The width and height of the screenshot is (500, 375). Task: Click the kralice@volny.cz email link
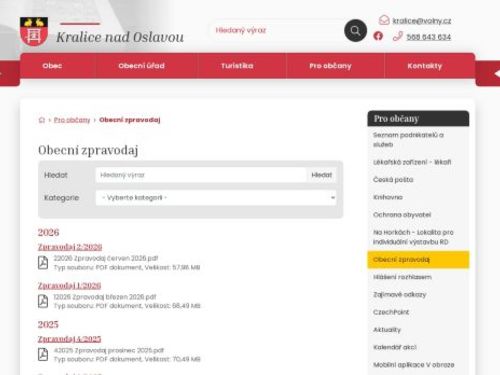tap(422, 21)
